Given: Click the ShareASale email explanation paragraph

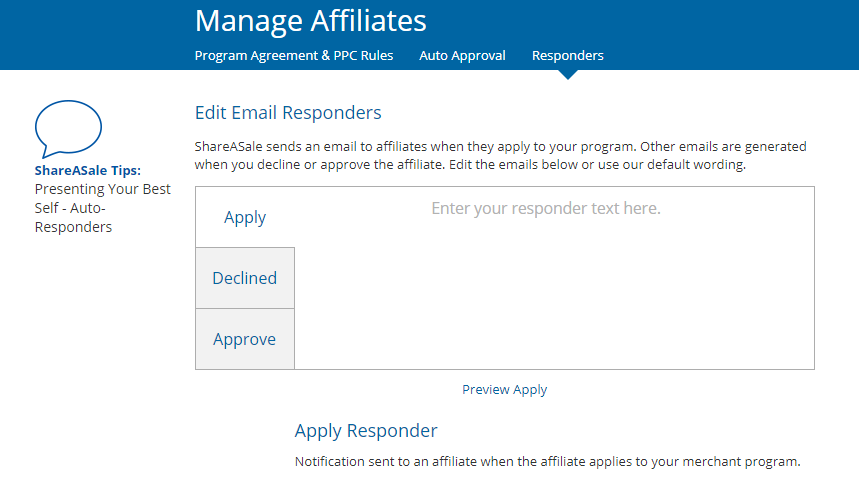Looking at the screenshot, I should tap(500, 155).
